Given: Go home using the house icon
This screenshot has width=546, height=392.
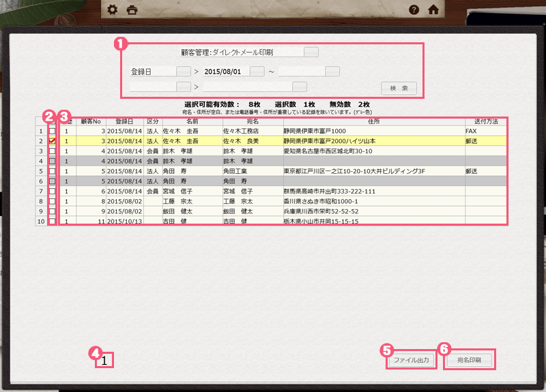Looking at the screenshot, I should (x=433, y=10).
